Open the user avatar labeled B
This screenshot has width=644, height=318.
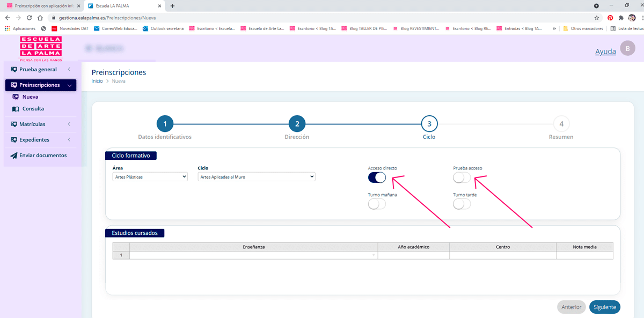pos(627,48)
